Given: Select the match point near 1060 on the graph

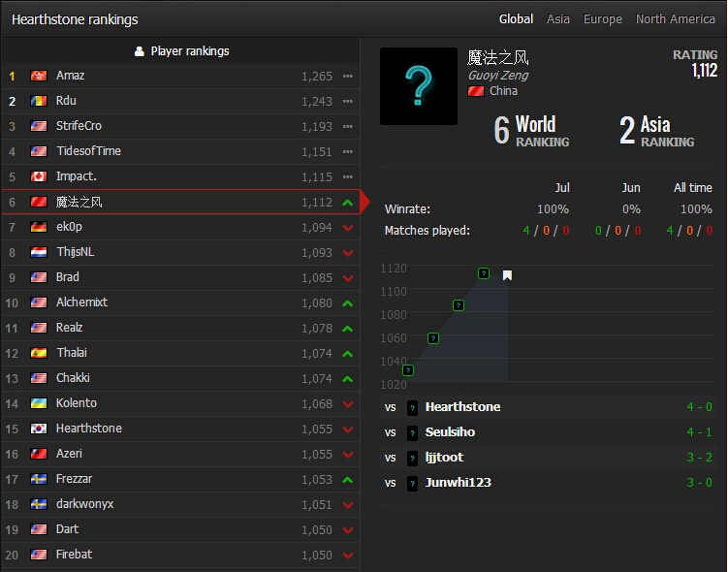Looking at the screenshot, I should [x=433, y=338].
